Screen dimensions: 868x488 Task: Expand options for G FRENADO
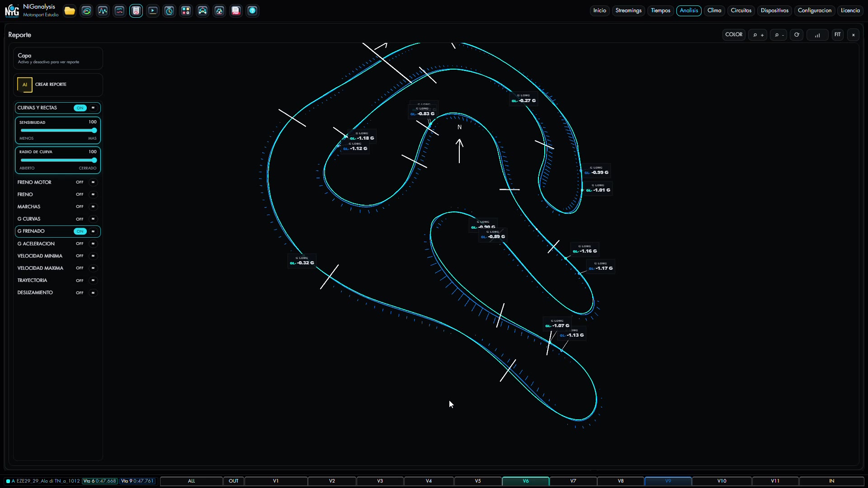93,231
